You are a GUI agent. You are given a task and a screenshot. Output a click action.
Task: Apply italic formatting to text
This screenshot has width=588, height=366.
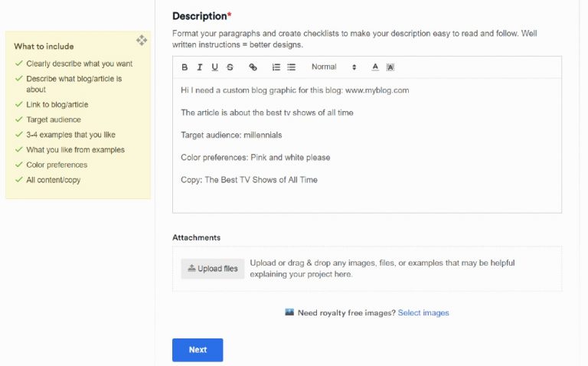pos(200,67)
